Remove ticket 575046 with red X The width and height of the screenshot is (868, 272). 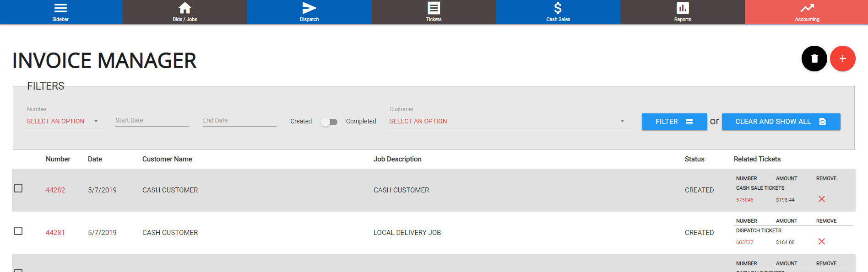coord(822,199)
